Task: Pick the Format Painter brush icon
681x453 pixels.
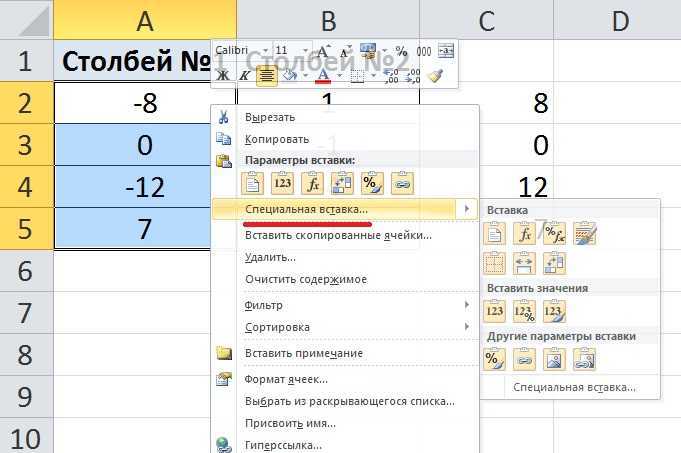Action: pyautogui.click(x=435, y=76)
